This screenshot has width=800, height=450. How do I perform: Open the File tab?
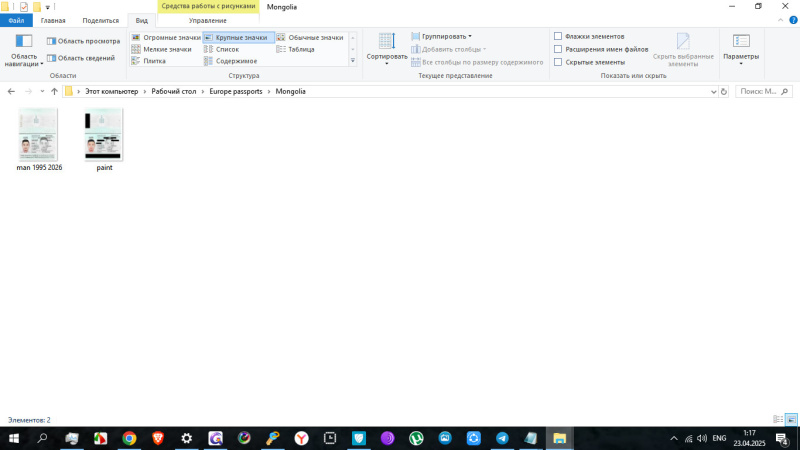point(16,20)
